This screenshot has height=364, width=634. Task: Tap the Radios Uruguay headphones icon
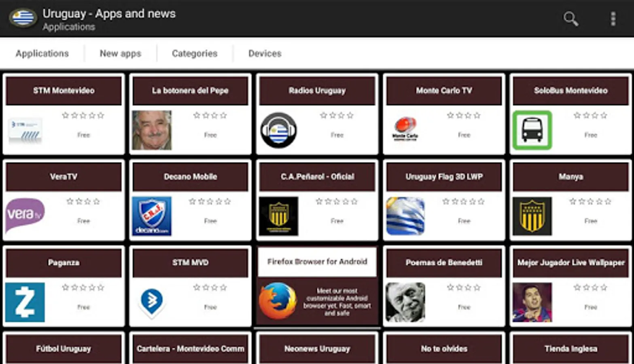pyautogui.click(x=278, y=130)
